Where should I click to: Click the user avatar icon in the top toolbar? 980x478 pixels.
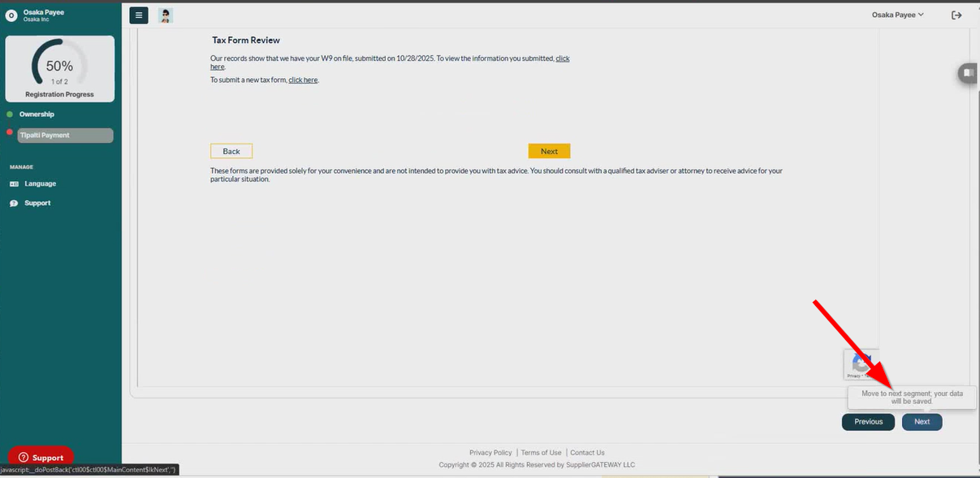pyautogui.click(x=166, y=15)
